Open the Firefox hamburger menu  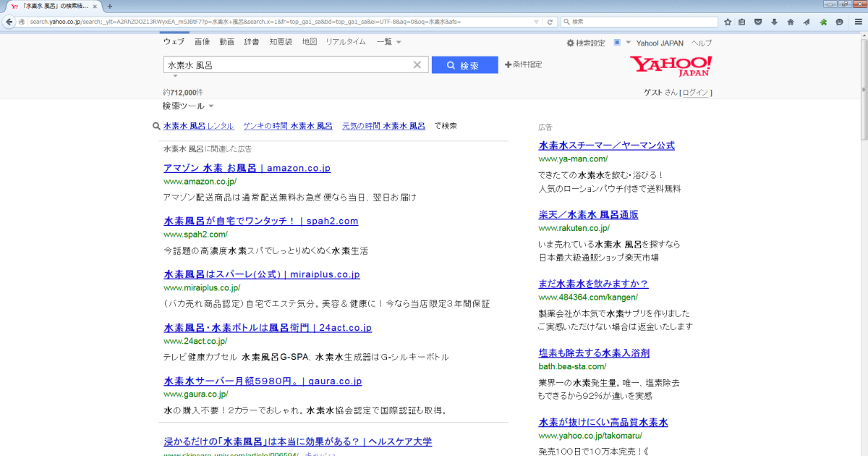tap(857, 22)
